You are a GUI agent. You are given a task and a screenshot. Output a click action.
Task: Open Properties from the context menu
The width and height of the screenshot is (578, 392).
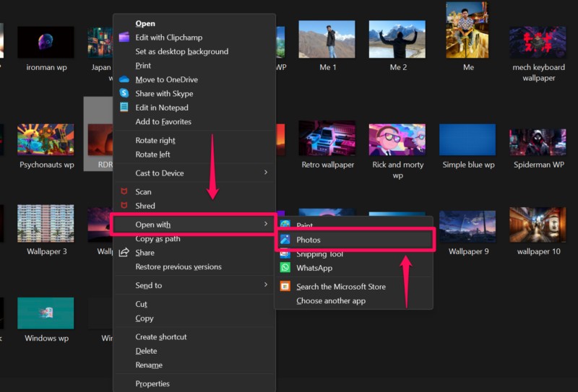tap(152, 384)
